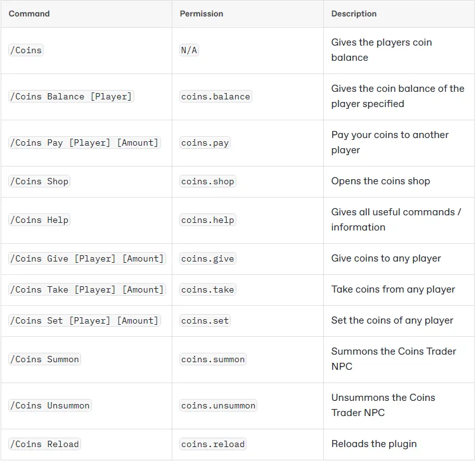
Task: Click the /Coins Take [Player] [Amount] command
Action: coord(87,289)
